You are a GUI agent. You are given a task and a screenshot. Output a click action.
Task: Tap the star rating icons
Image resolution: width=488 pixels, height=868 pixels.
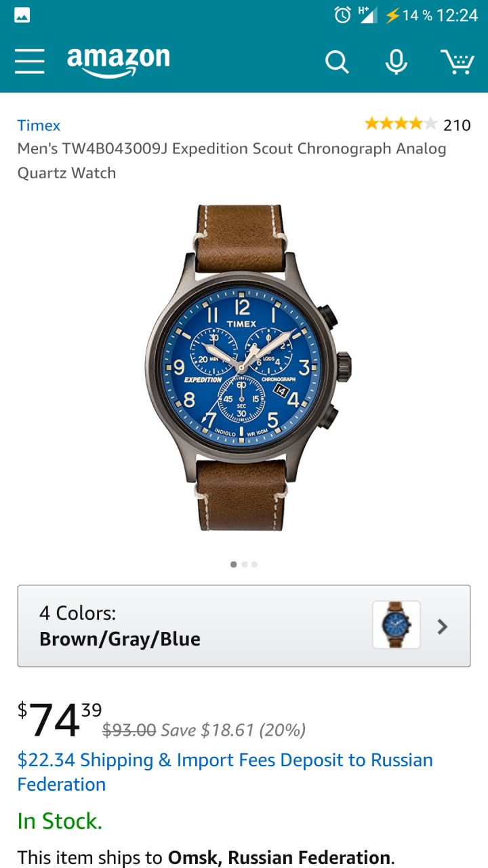click(x=401, y=124)
